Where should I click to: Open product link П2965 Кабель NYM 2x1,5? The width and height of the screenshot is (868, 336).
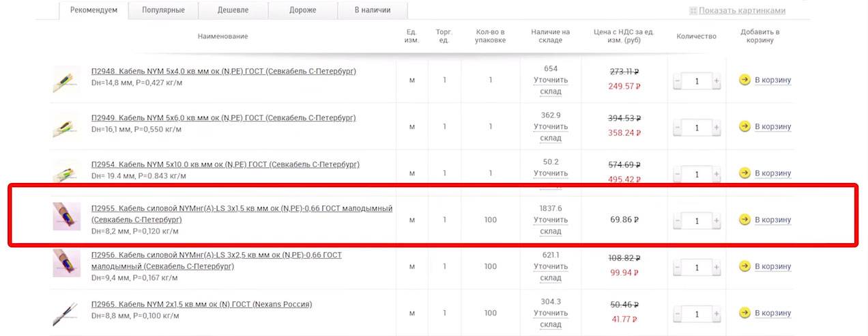coord(201,304)
